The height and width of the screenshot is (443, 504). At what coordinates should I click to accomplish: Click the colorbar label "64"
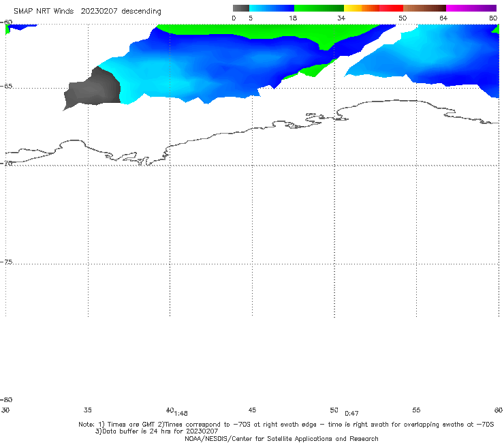[x=443, y=18]
